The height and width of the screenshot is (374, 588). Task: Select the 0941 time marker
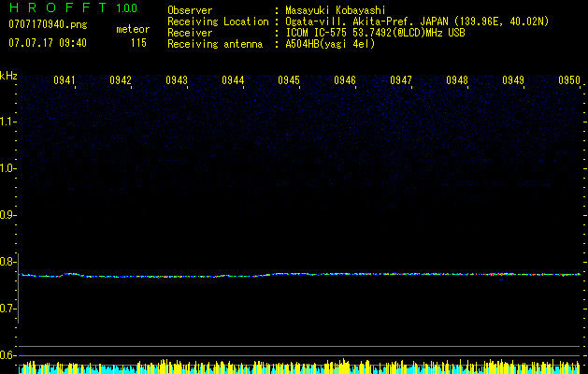(x=65, y=80)
